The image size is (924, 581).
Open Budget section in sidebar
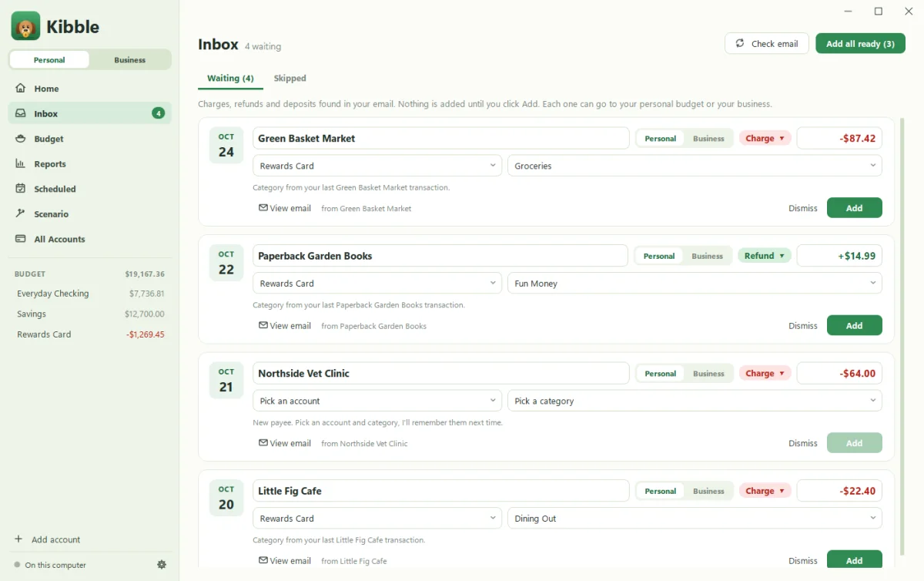[89, 139]
